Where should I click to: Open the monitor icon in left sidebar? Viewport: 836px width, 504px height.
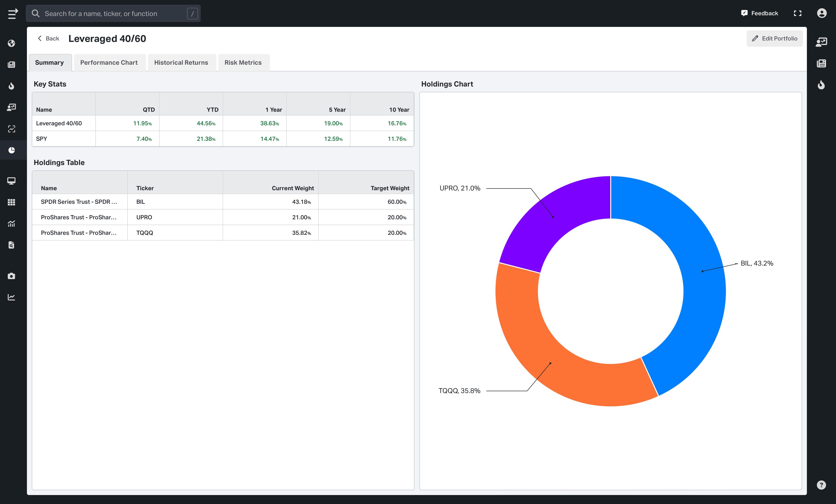pos(12,181)
